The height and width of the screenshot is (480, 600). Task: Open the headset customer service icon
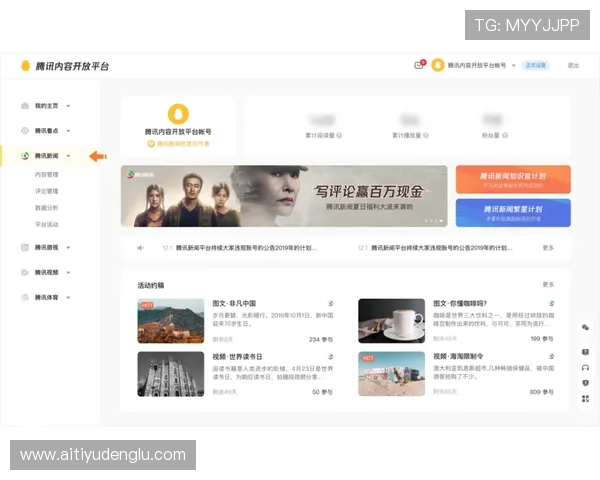[x=585, y=366]
